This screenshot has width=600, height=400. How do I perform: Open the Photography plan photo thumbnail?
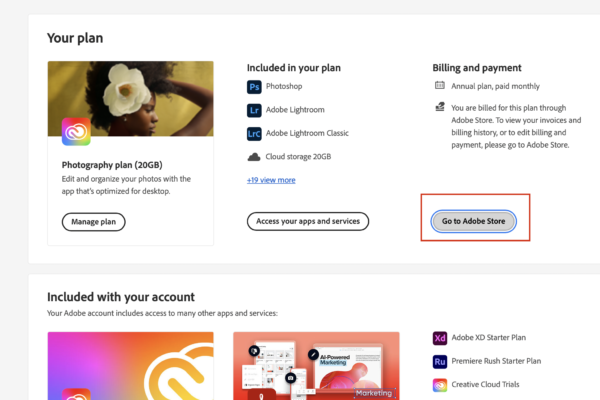(x=130, y=99)
